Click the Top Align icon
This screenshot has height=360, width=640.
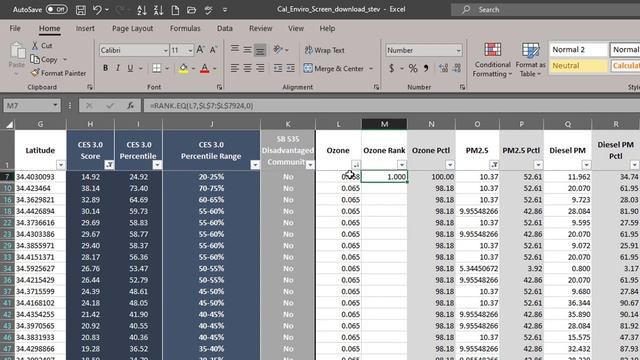[235, 50]
